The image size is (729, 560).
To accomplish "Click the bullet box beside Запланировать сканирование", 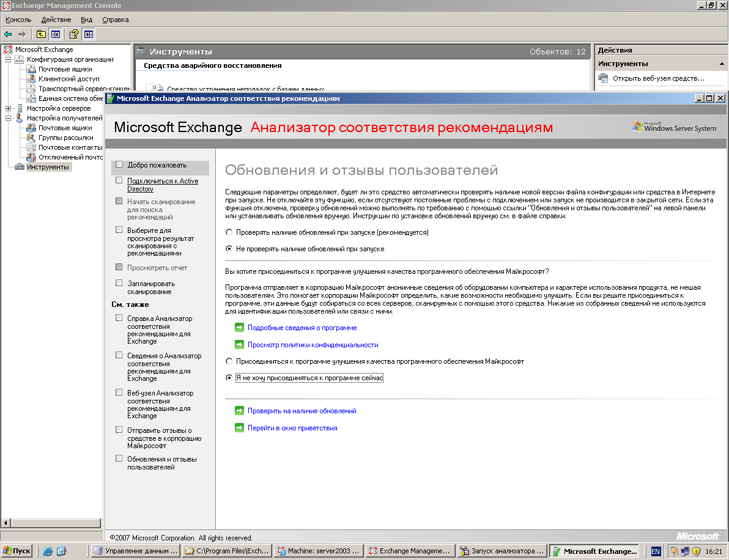I will pyautogui.click(x=119, y=283).
